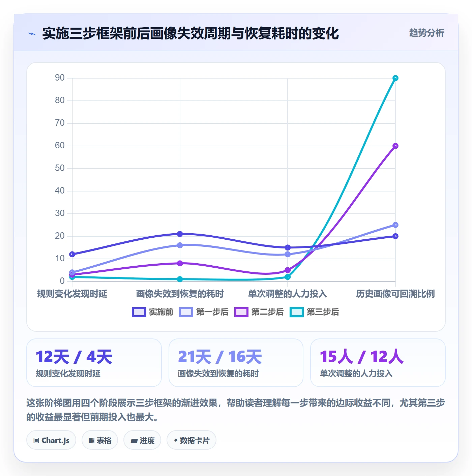Open the 12天 / 4天 stat card
This screenshot has height=476, width=472.
click(x=94, y=363)
